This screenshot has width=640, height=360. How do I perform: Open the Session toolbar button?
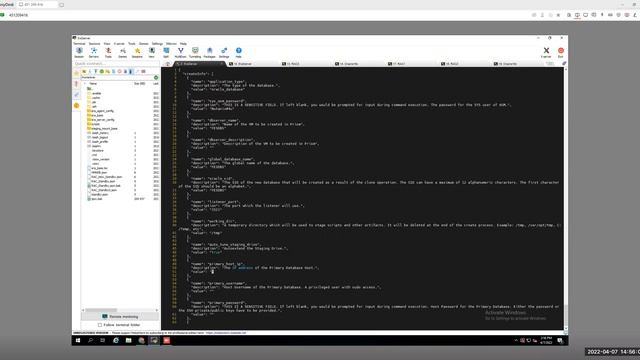coord(79,52)
